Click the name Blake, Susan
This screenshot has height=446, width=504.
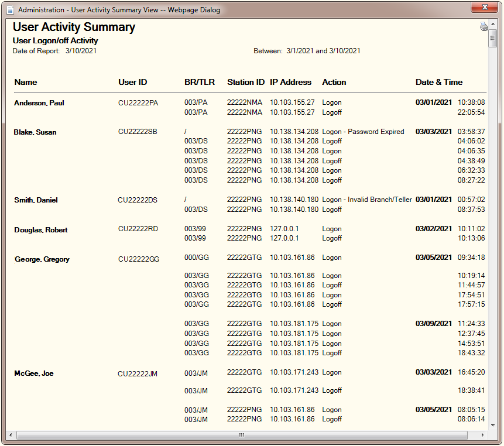pos(35,132)
